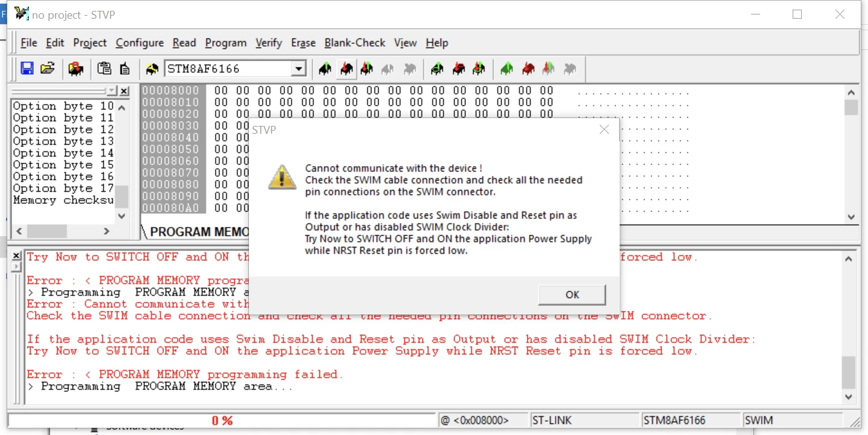Click the clipboard icon in the toolbar
The height and width of the screenshot is (435, 868).
[104, 69]
